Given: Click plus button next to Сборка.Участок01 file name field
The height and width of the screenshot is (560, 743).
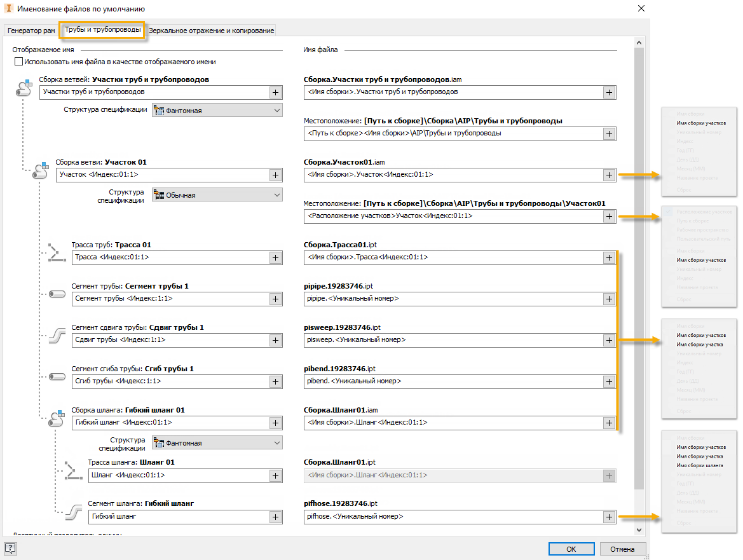Looking at the screenshot, I should point(609,175).
